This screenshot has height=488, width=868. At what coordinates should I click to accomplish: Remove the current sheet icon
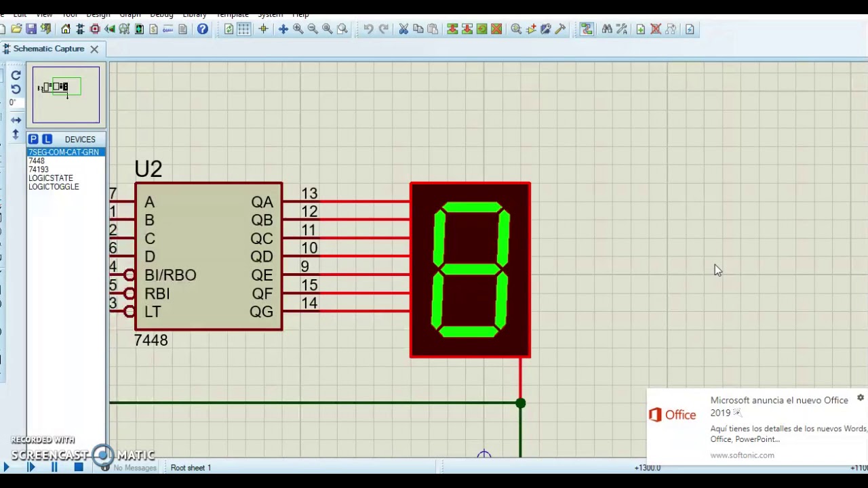pos(656,29)
